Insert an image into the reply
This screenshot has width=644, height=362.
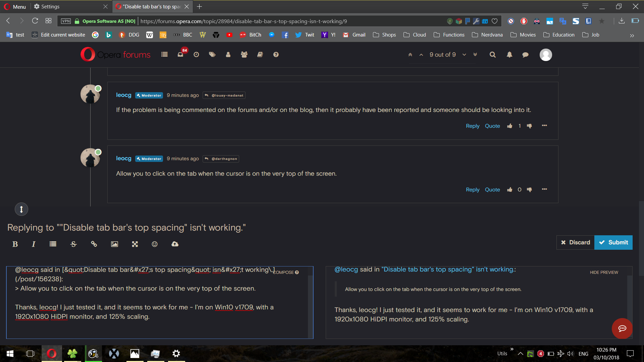click(x=114, y=244)
